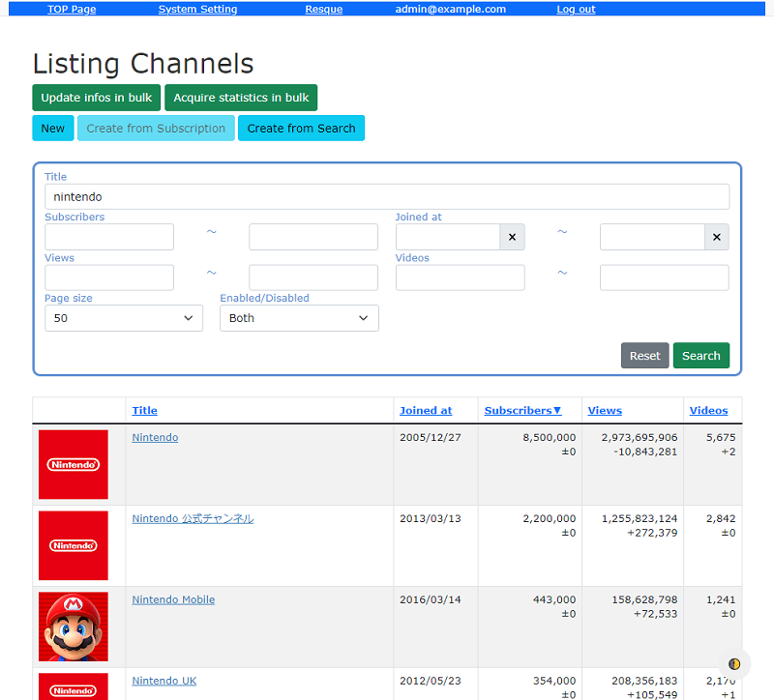
Task: Log out of the admin account
Action: (576, 9)
